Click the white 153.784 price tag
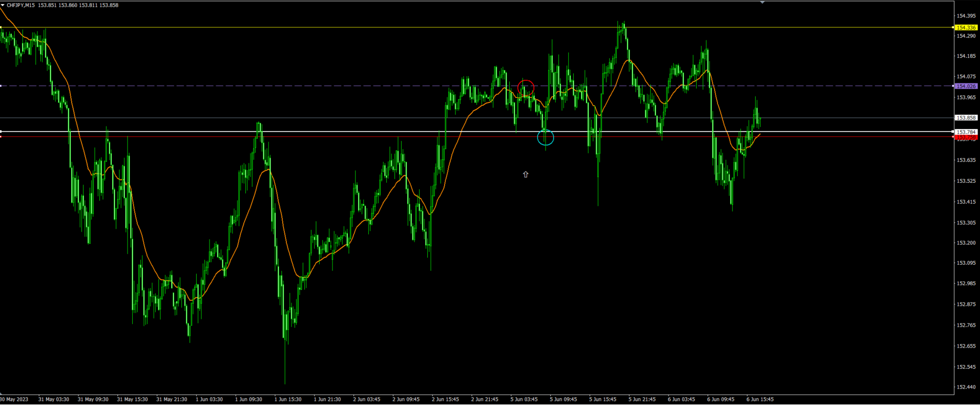The height and width of the screenshot is (405, 980). tap(966, 132)
